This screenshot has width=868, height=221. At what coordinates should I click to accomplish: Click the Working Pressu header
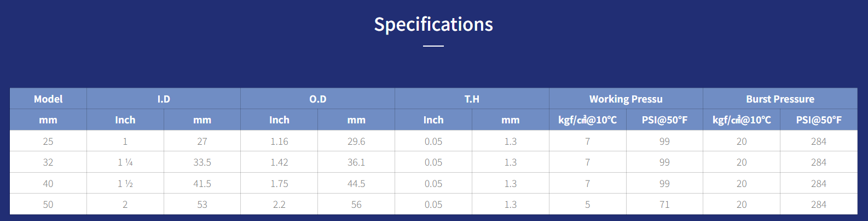tap(626, 99)
